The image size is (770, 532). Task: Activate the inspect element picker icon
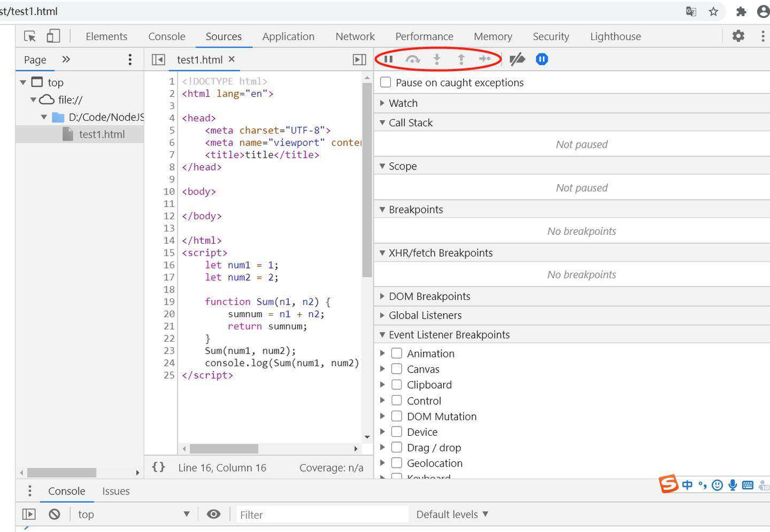pos(30,36)
